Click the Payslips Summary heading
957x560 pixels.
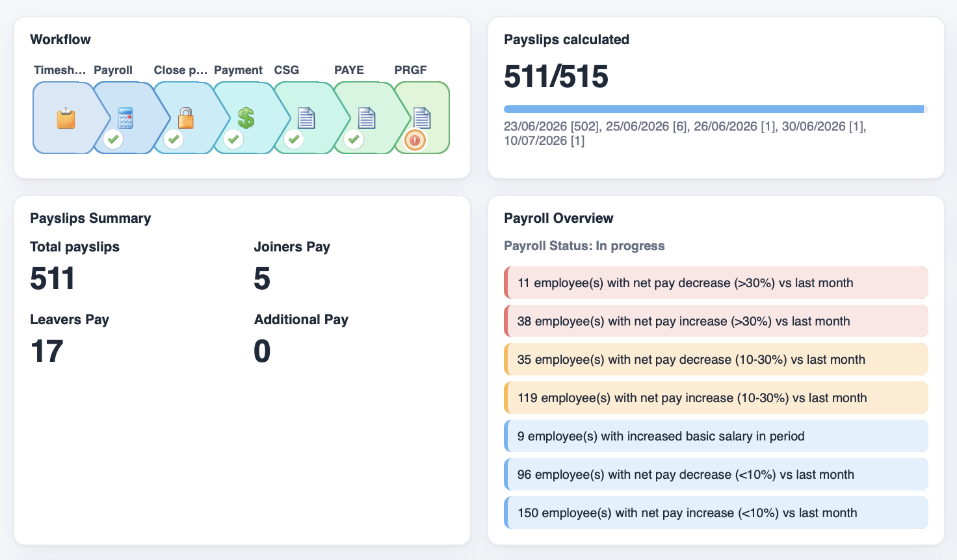[x=90, y=218]
